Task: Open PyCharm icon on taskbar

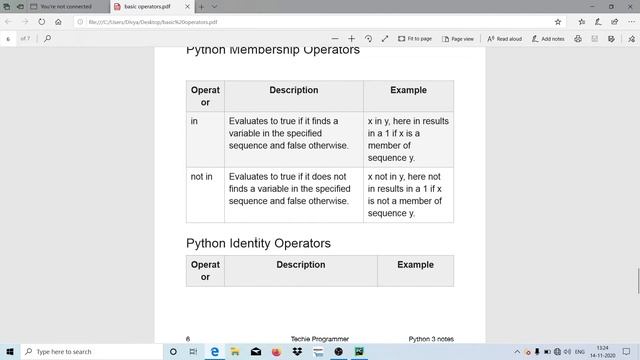Action: pyautogui.click(x=359, y=351)
